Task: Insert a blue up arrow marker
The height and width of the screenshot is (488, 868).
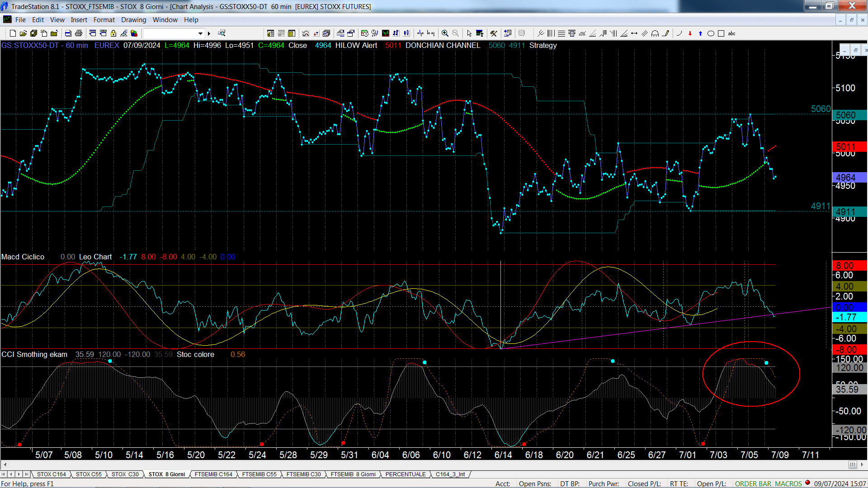Action: (x=700, y=33)
